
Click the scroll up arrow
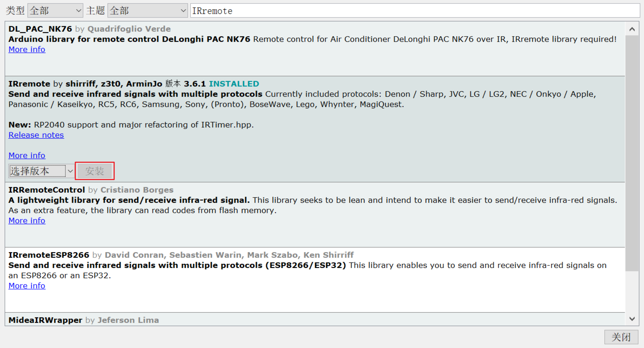tap(632, 29)
